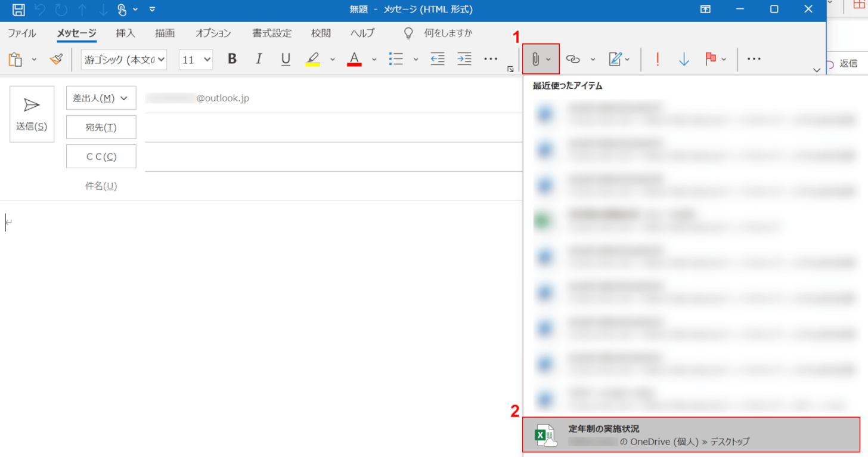Open the ファイル menu tab
Image resolution: width=868 pixels, height=457 pixels.
pyautogui.click(x=21, y=33)
